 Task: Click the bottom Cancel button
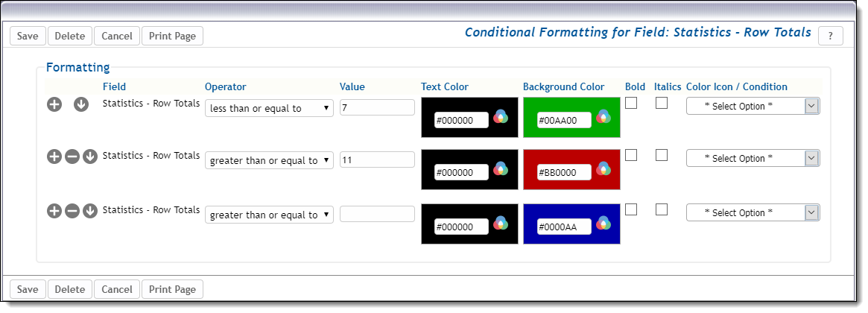tap(117, 289)
